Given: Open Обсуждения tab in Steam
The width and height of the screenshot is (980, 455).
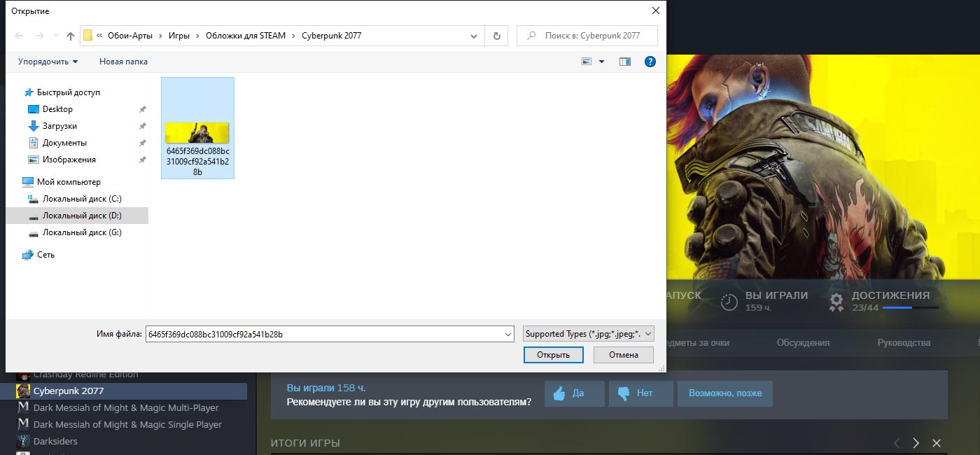Looking at the screenshot, I should tap(803, 343).
